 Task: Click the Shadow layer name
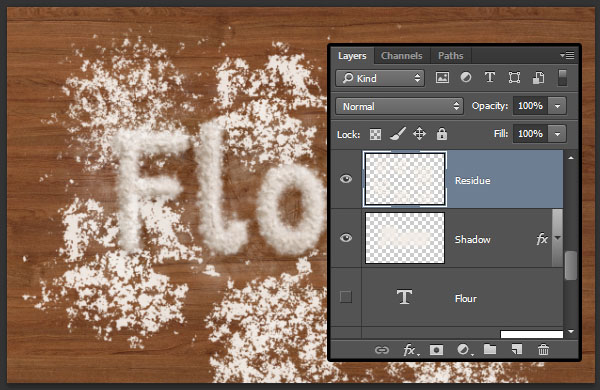[473, 240]
